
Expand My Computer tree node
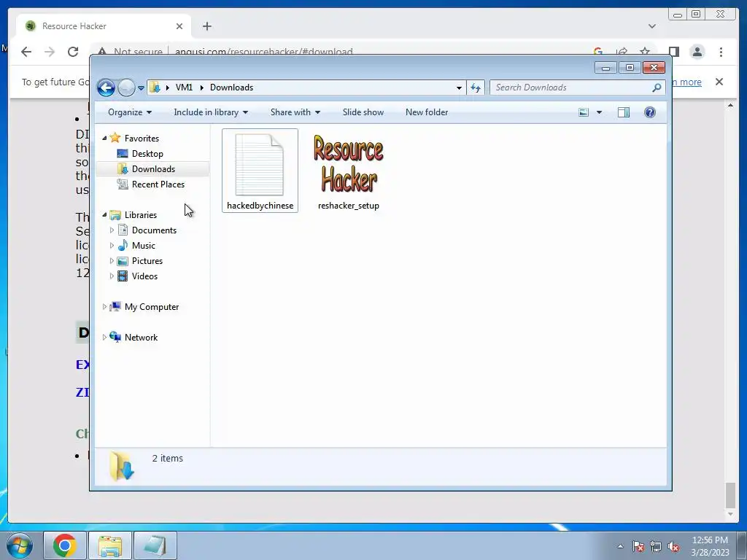[104, 307]
